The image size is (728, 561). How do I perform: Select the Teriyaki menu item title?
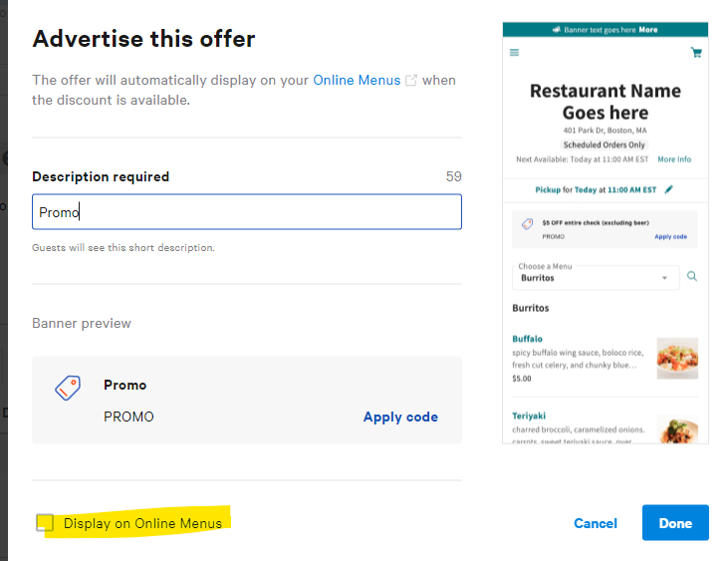[529, 416]
